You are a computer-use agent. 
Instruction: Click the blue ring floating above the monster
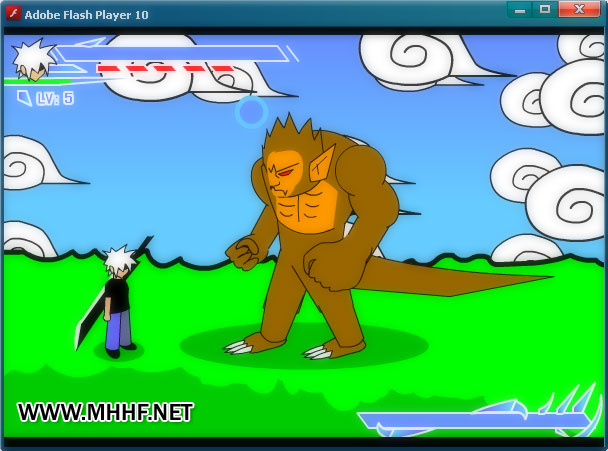coord(251,111)
